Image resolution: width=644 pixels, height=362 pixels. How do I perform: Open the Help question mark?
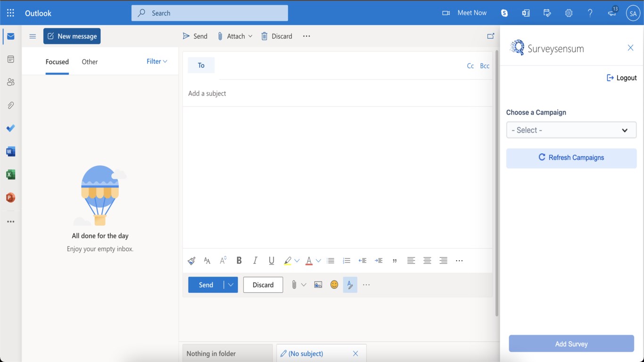[590, 13]
